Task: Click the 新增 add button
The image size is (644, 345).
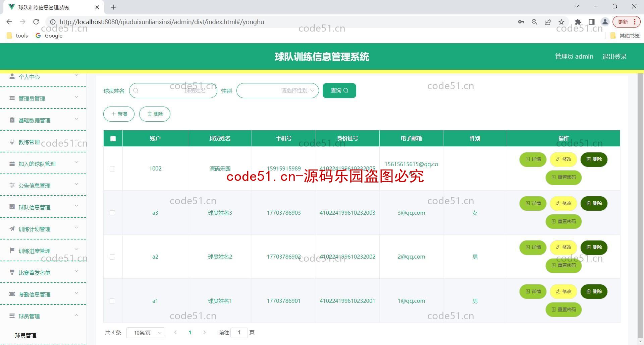Action: pos(119,114)
